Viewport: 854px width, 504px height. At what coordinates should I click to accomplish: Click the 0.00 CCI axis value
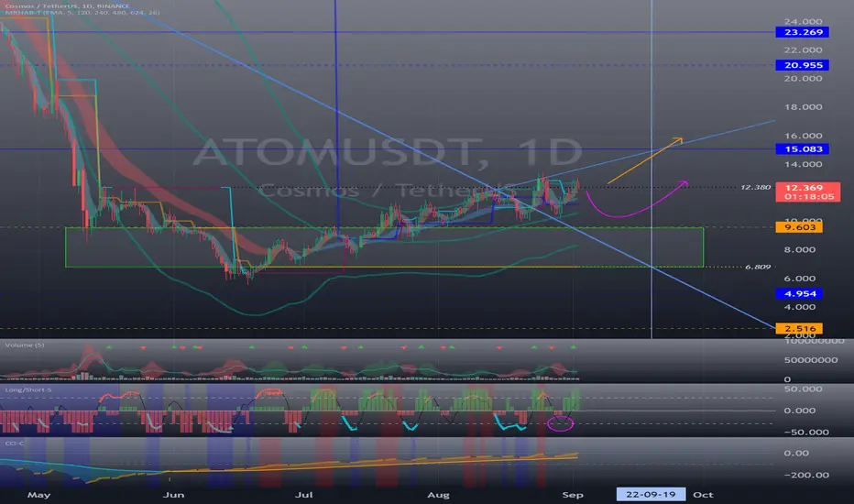(x=795, y=453)
